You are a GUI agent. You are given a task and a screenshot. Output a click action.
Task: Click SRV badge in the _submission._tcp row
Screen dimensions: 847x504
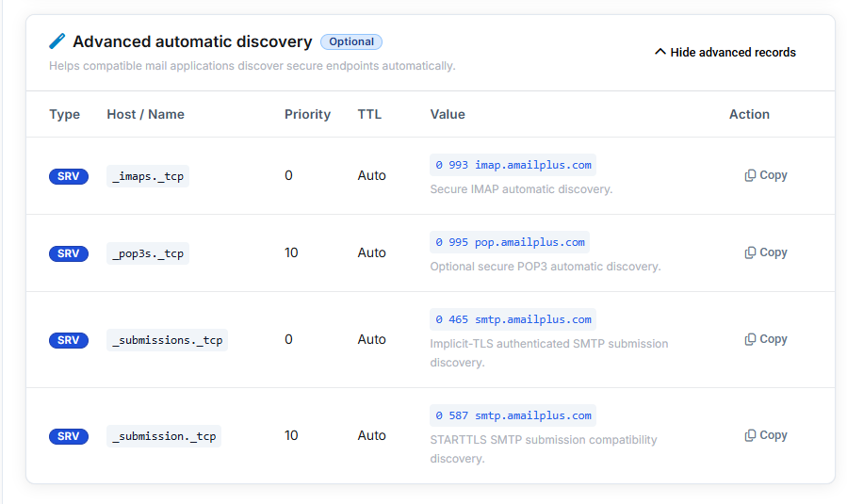(69, 436)
